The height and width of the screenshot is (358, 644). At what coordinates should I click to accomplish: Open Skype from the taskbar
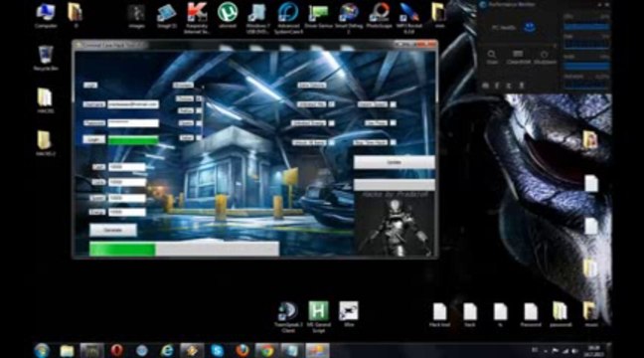coord(217,351)
